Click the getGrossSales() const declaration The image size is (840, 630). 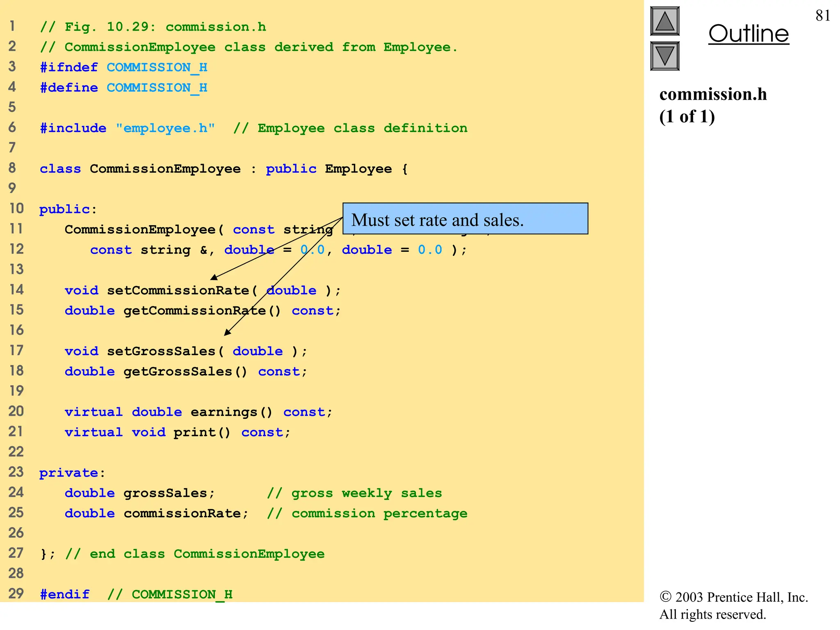coord(186,372)
